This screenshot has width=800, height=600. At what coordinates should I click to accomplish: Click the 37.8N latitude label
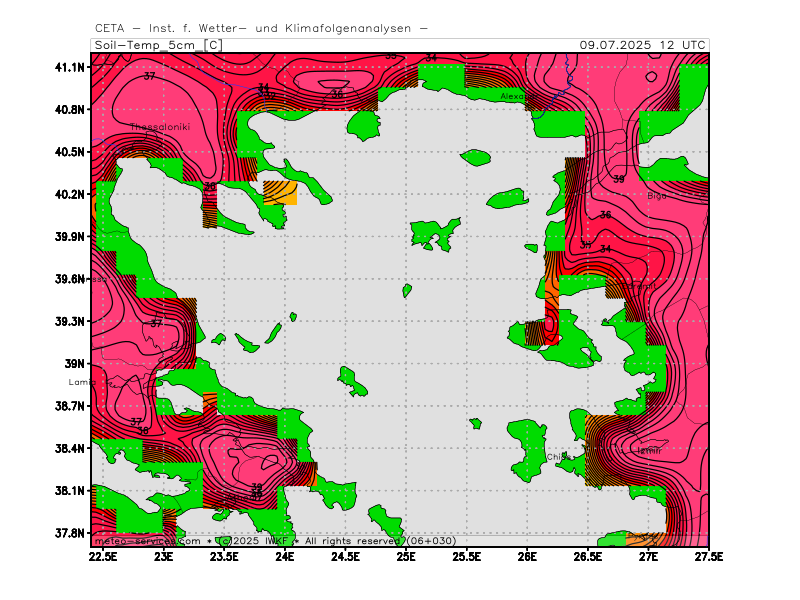click(70, 533)
